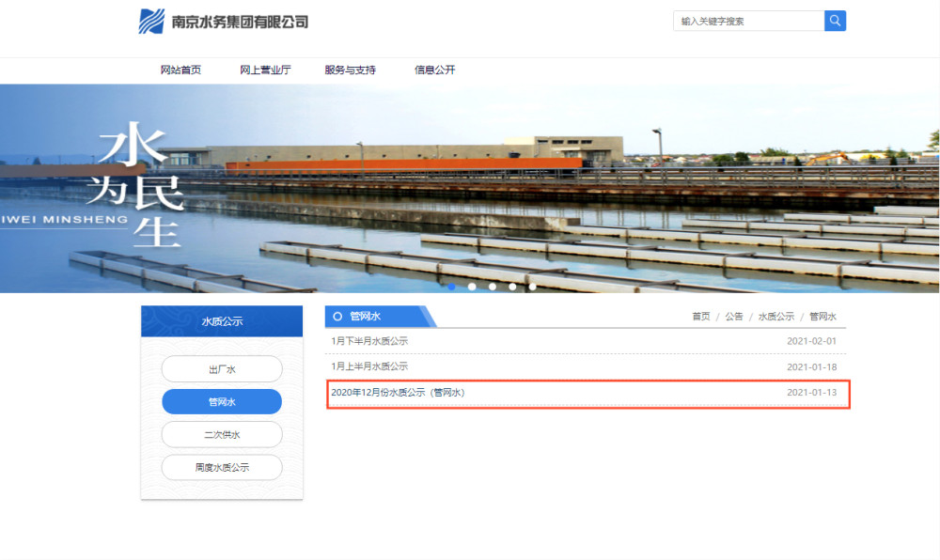
Task: Click the blue search magnifier button
Action: [x=835, y=21]
